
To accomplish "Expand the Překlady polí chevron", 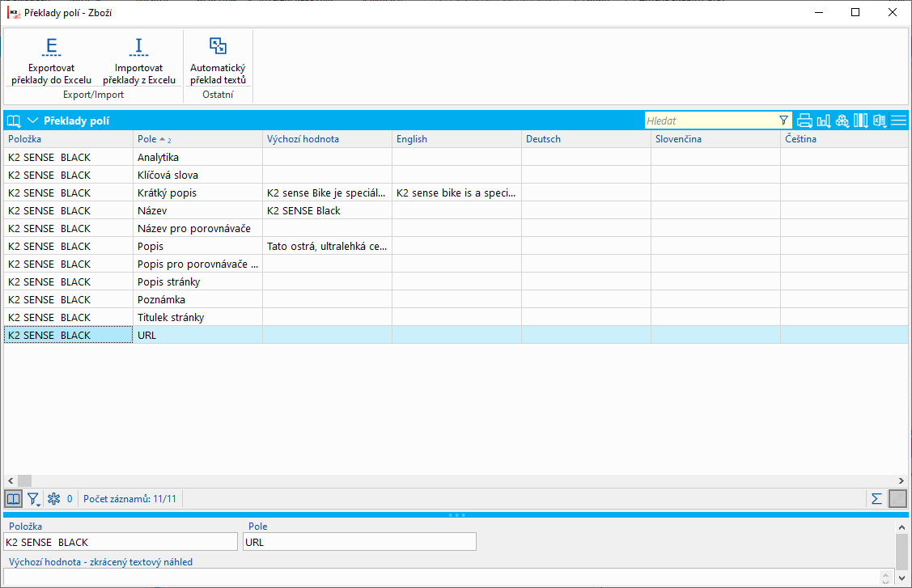I will pyautogui.click(x=32, y=121).
